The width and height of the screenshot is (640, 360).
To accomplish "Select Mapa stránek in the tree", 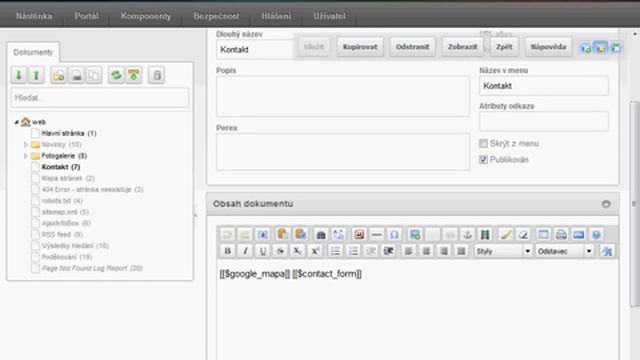I will coord(68,178).
